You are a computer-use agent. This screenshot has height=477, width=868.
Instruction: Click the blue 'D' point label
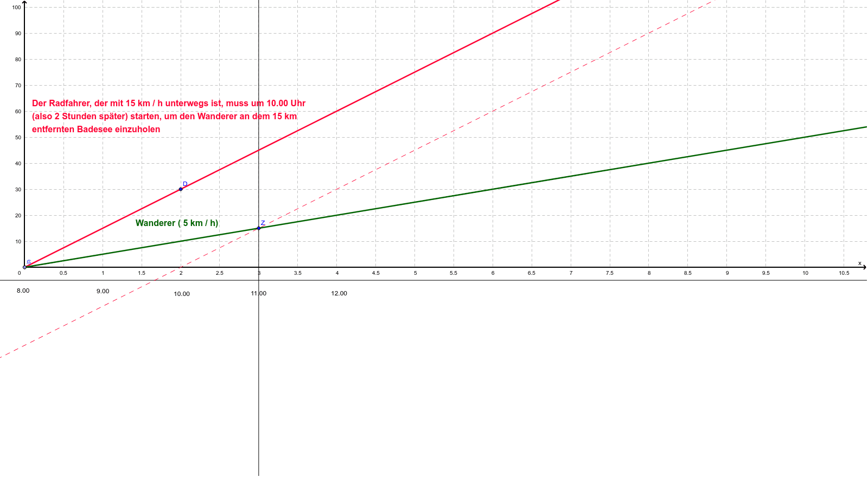[x=185, y=184]
